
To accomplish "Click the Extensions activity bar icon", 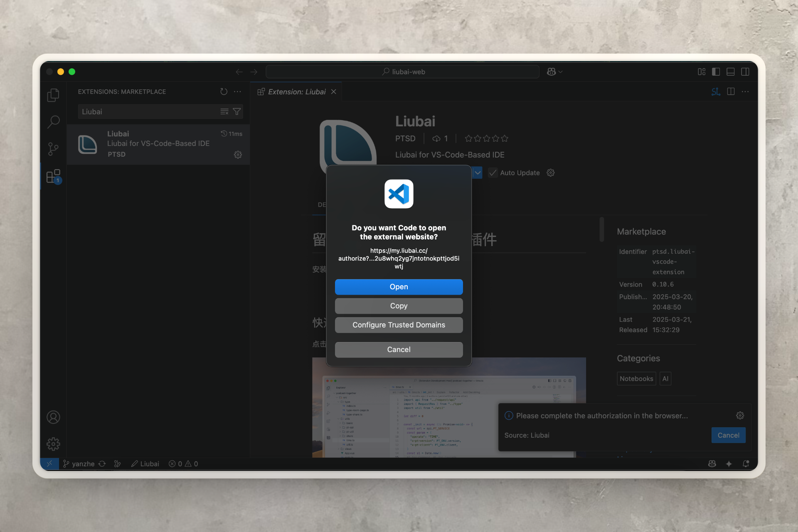I will [x=53, y=176].
